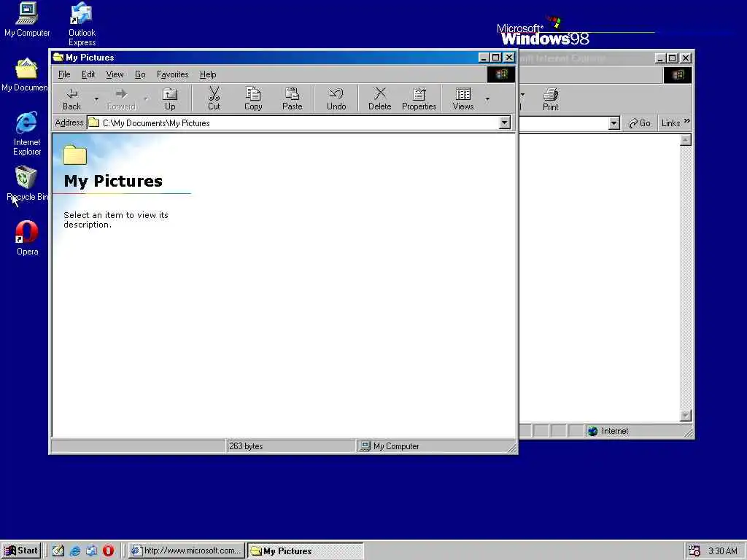Click the Cut scissors icon
Viewport: 747px width, 560px height.
pos(214,94)
